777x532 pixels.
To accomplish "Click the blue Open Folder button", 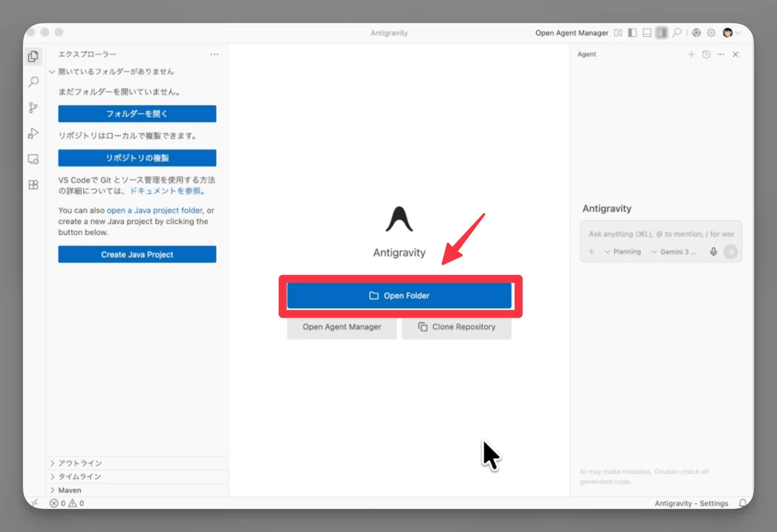I will [400, 296].
